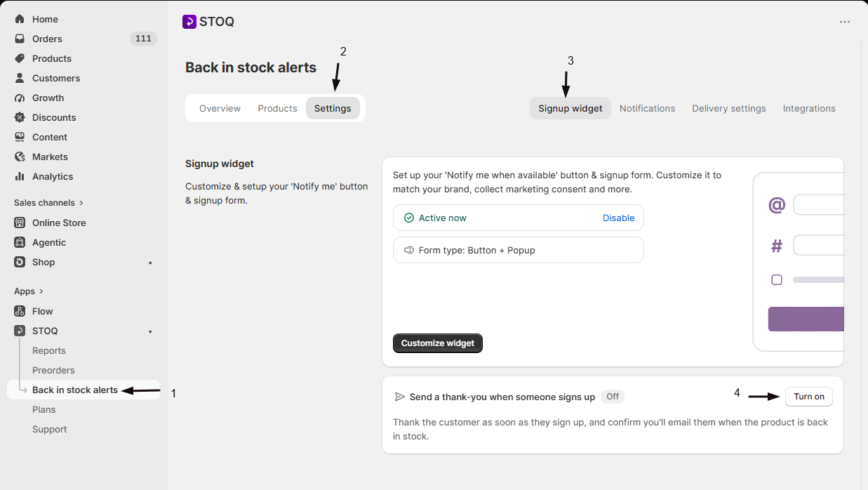Image resolution: width=868 pixels, height=490 pixels.
Task: Click the Customers person icon
Action: (x=20, y=78)
